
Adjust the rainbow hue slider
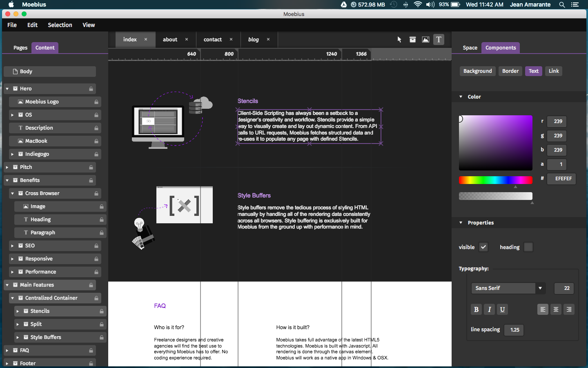coord(496,180)
